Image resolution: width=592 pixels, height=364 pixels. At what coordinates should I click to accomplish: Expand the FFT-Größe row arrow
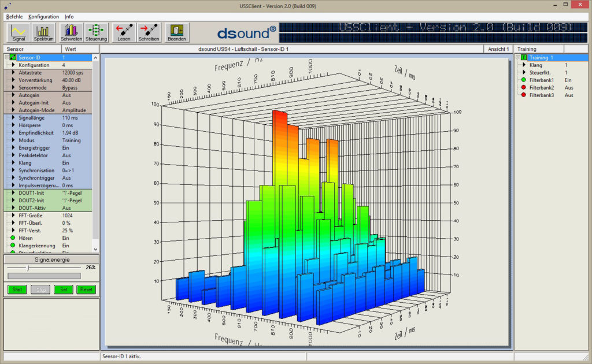coord(13,216)
